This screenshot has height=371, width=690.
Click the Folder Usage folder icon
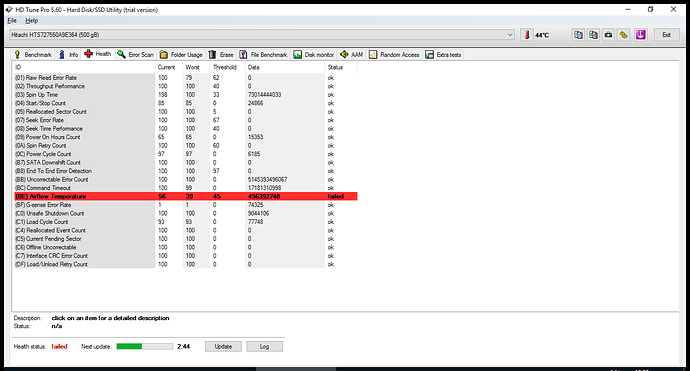tap(164, 55)
